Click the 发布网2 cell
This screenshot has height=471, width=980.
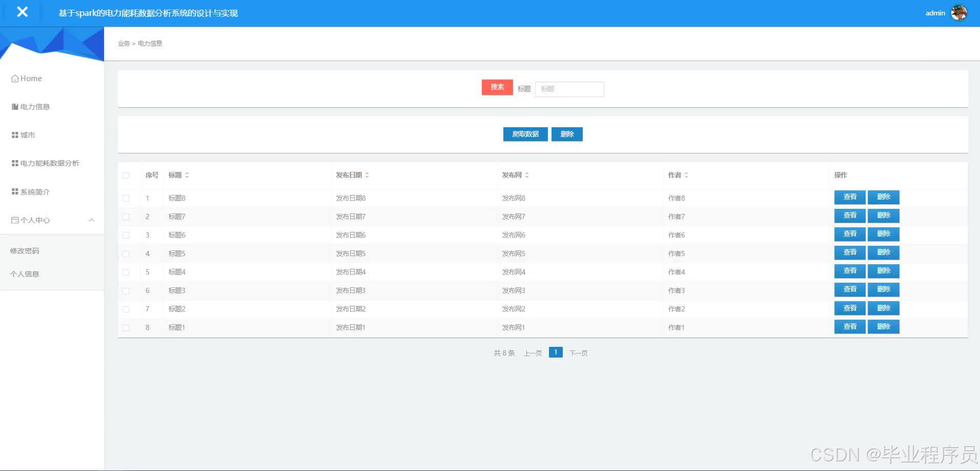[514, 309]
